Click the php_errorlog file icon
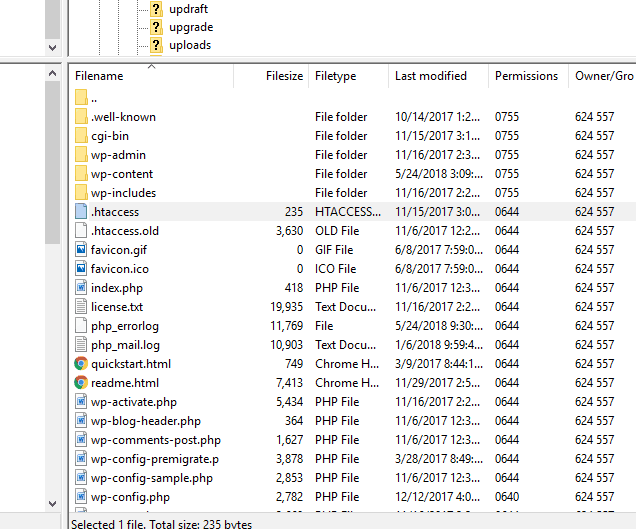636x529 pixels. click(x=81, y=326)
